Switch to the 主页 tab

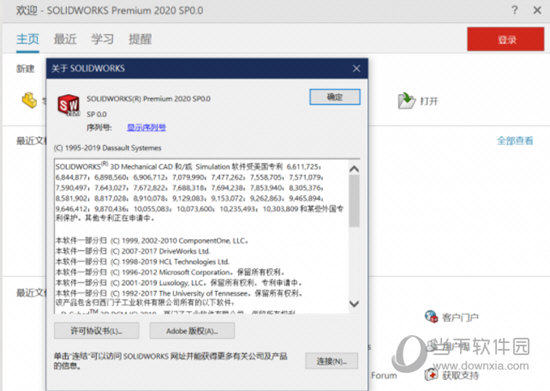click(28, 39)
